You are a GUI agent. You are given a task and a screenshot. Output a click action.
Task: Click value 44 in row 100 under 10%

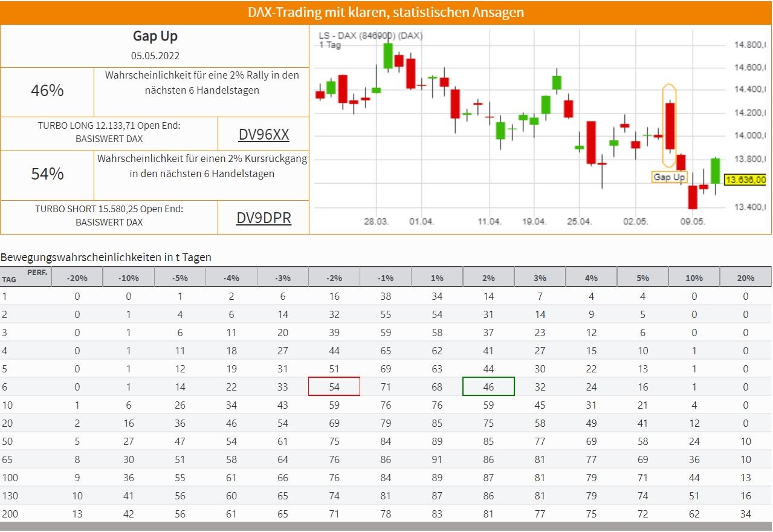tap(694, 478)
